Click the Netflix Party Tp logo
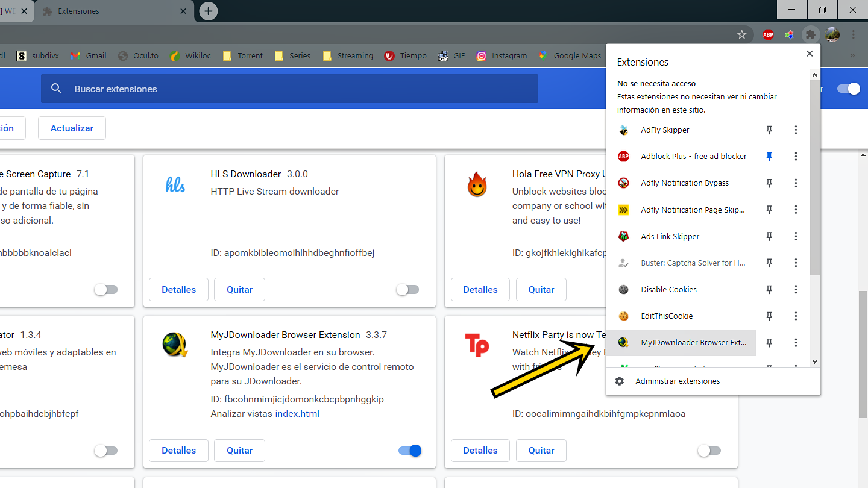The image size is (868, 488). [477, 345]
